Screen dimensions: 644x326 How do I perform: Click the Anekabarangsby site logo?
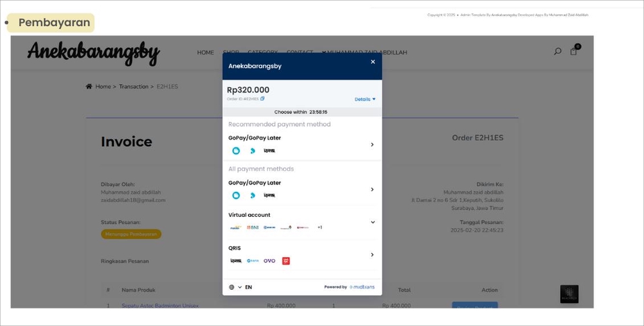coord(93,52)
